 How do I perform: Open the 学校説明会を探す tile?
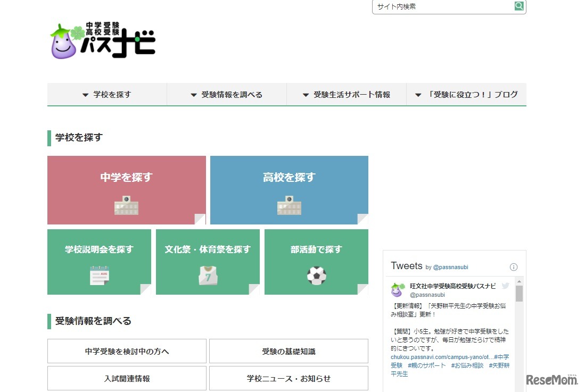(x=99, y=262)
